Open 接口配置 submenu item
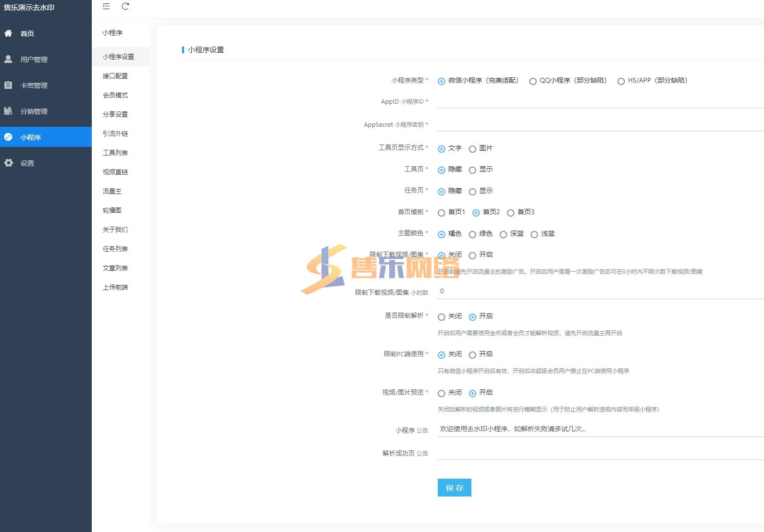This screenshot has height=532, width=764. tap(115, 76)
